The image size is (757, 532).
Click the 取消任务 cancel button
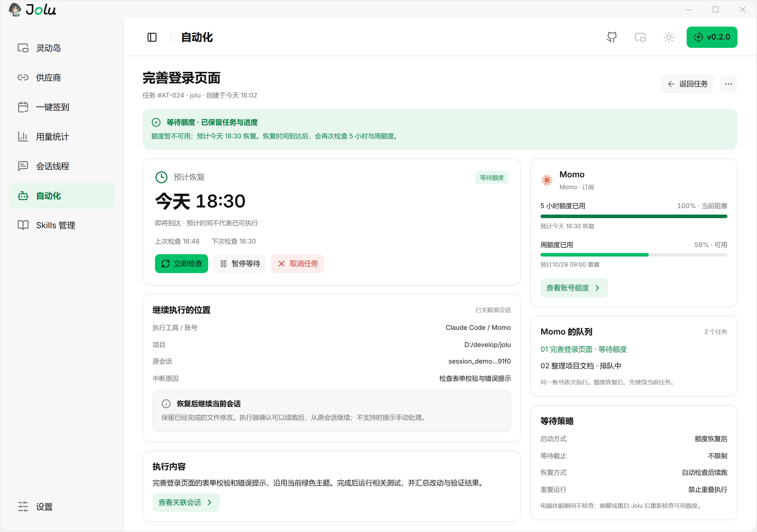tap(297, 264)
